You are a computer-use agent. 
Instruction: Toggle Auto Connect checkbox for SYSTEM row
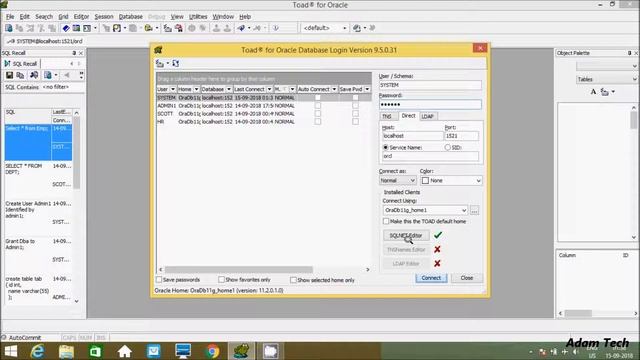pos(318,98)
